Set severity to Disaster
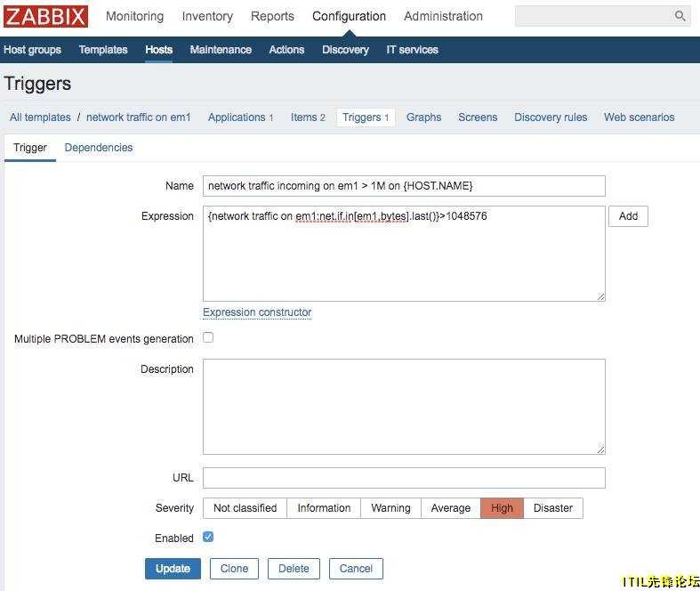Image resolution: width=700 pixels, height=591 pixels. [x=553, y=508]
